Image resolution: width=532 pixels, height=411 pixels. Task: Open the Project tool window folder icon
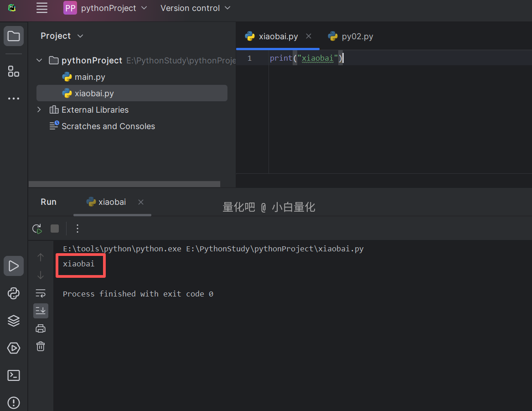click(x=14, y=36)
